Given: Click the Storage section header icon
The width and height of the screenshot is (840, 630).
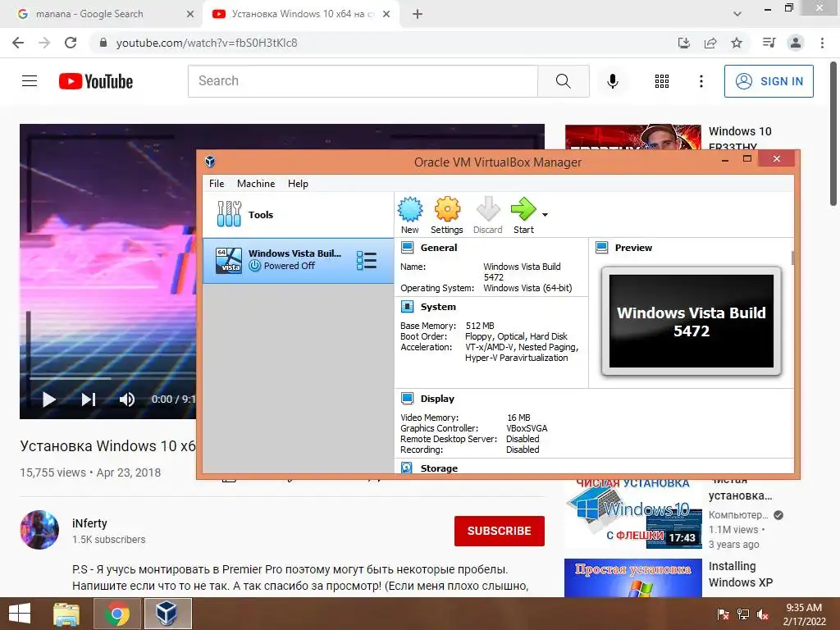Looking at the screenshot, I should 407,468.
